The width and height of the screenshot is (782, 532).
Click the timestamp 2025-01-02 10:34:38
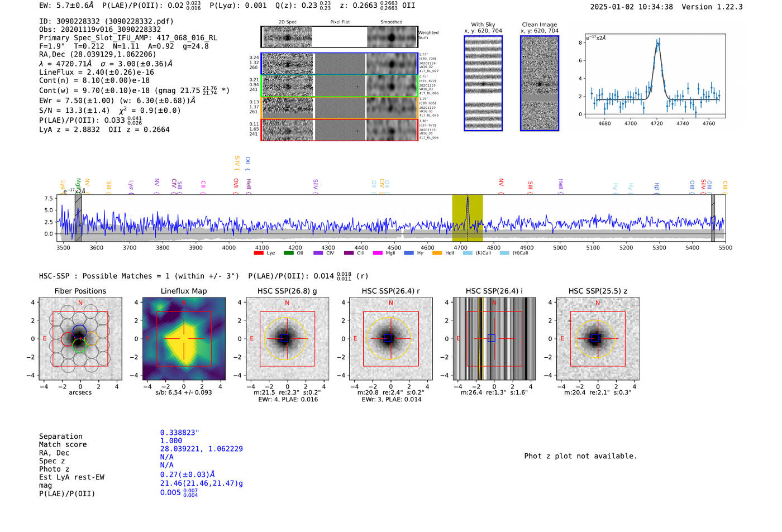click(632, 7)
